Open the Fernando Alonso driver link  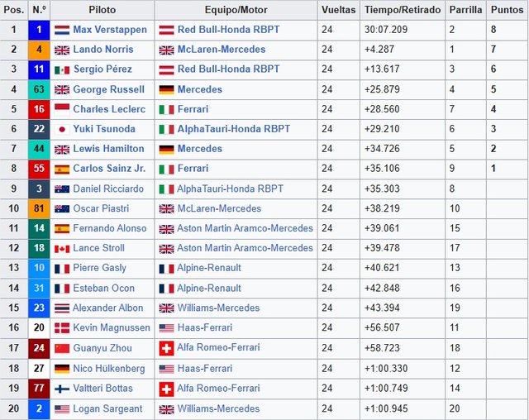(110, 228)
